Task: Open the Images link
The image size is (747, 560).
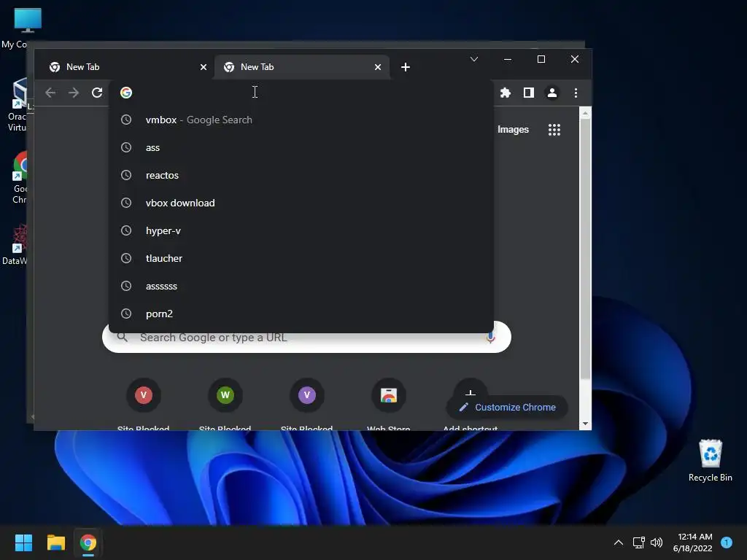Action: pos(513,130)
